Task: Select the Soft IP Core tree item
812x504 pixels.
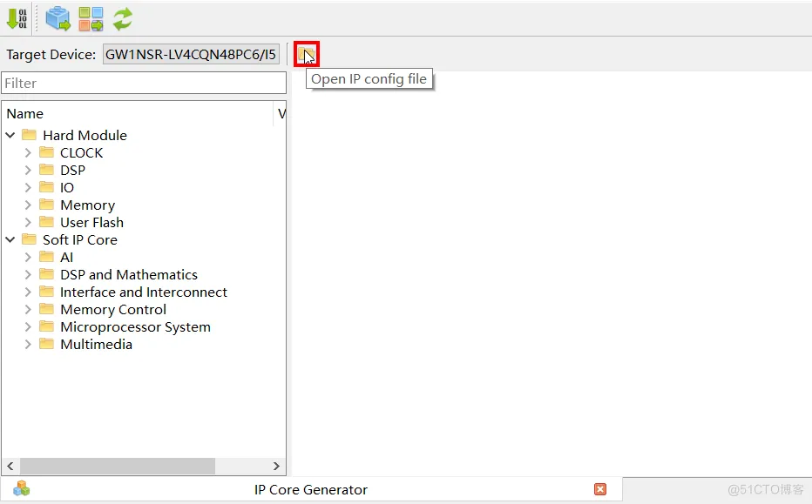Action: (x=80, y=239)
